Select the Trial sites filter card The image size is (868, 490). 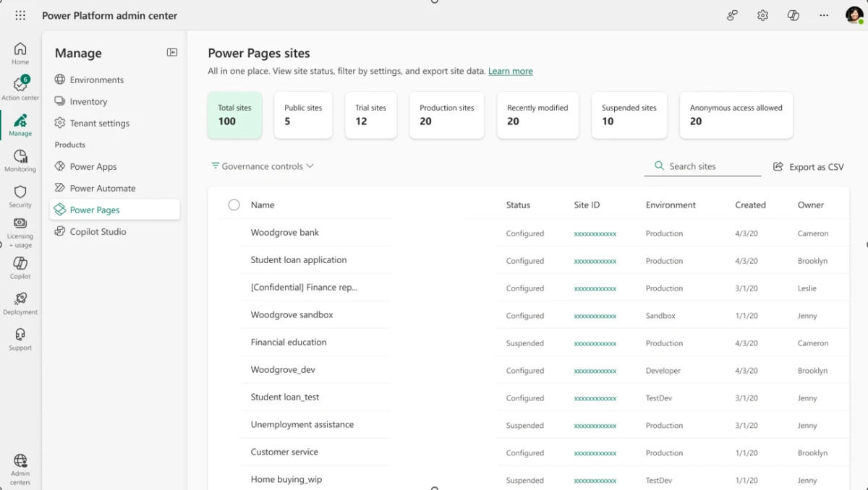click(x=370, y=115)
